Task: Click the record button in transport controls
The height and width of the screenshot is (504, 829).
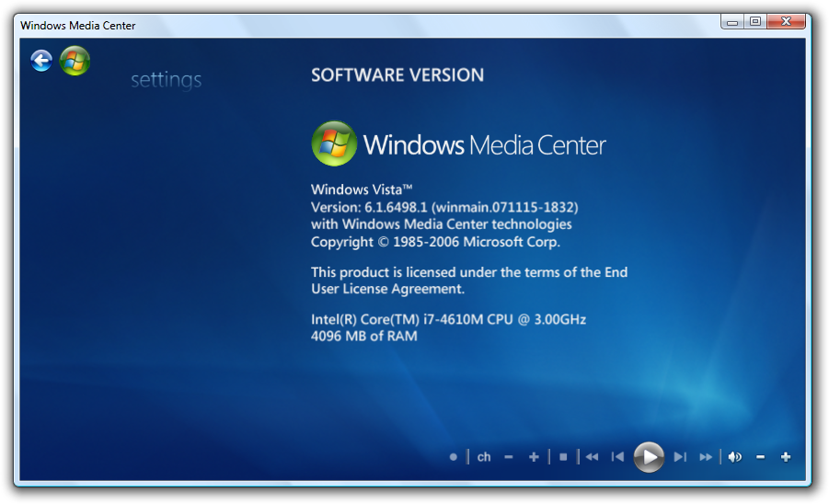Action: pos(453,457)
